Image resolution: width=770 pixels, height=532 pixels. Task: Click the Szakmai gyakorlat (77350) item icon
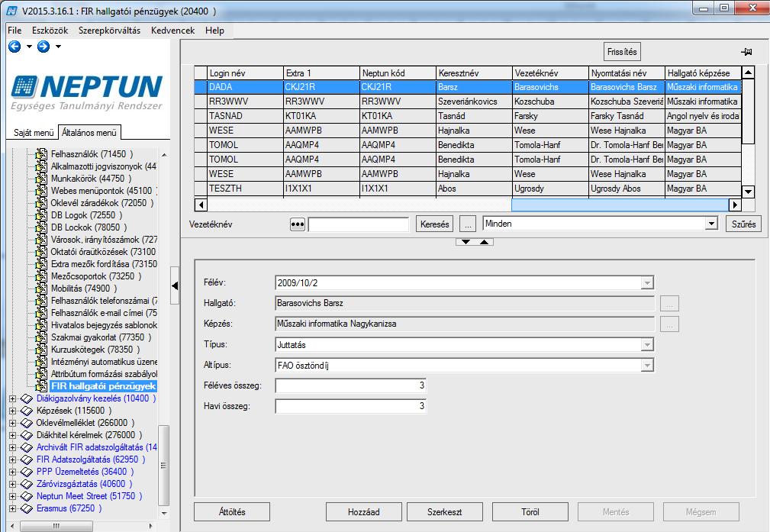(42, 337)
